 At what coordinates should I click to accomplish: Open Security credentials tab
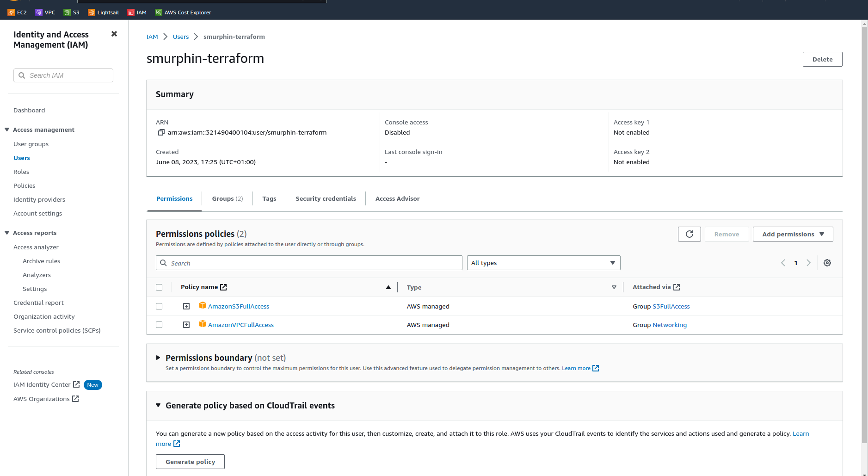point(326,198)
